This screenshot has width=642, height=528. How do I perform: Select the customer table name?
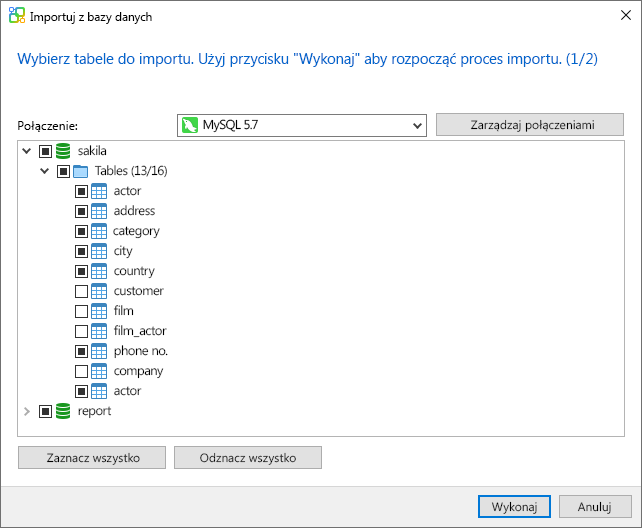[x=138, y=291]
